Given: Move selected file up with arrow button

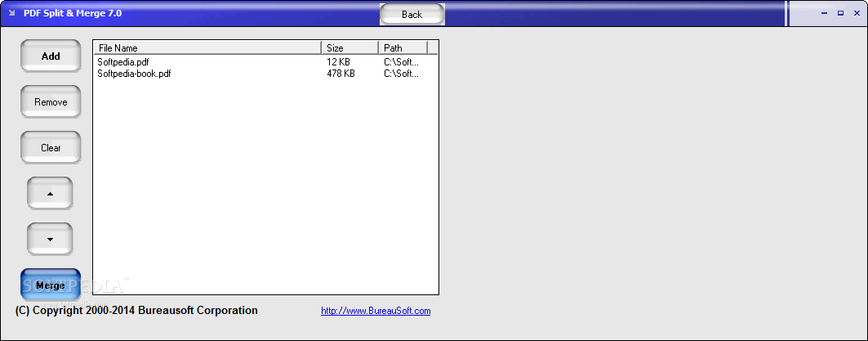Looking at the screenshot, I should [50, 194].
